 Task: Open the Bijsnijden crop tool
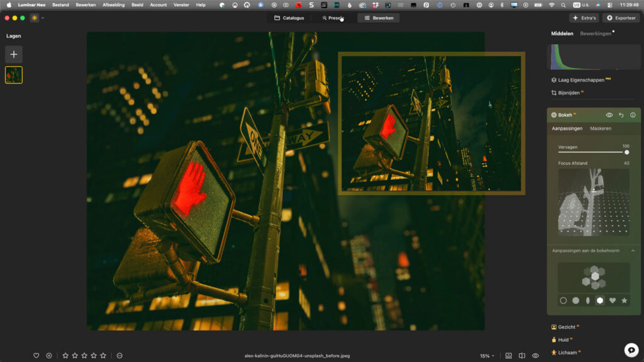[x=569, y=93]
